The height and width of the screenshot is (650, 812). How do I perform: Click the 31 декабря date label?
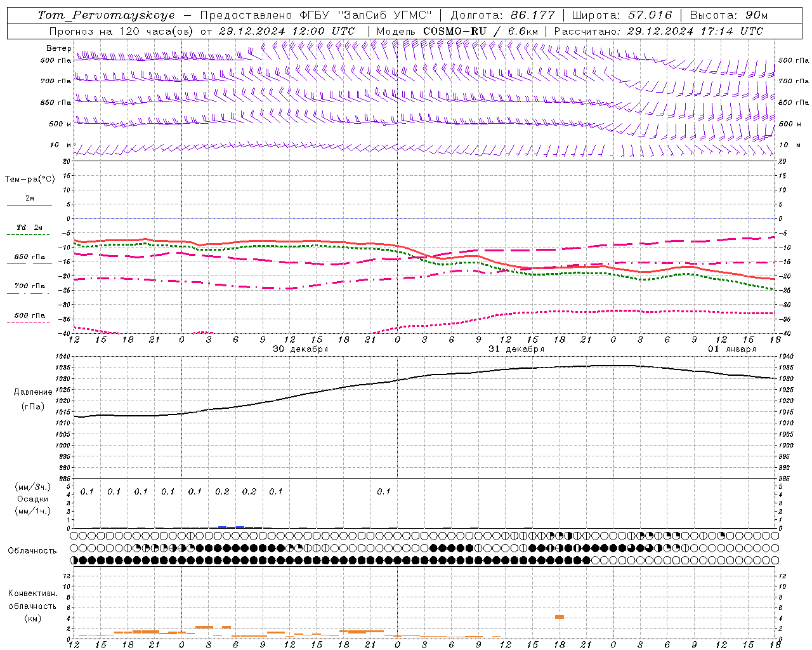pyautogui.click(x=516, y=348)
